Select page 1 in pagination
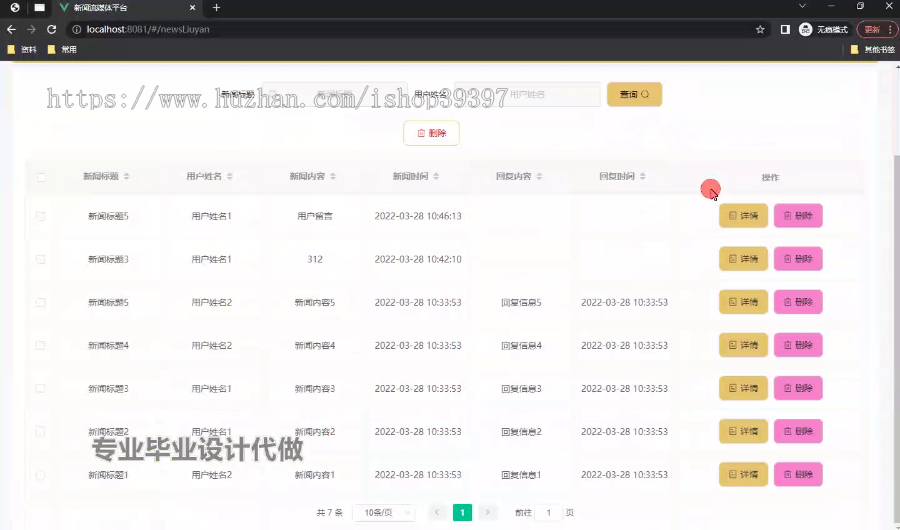This screenshot has height=530, width=900. pos(462,512)
